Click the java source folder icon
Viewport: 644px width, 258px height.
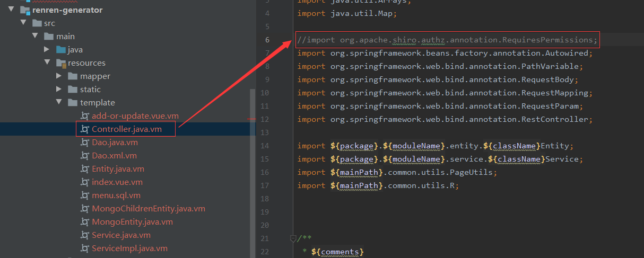click(61, 50)
